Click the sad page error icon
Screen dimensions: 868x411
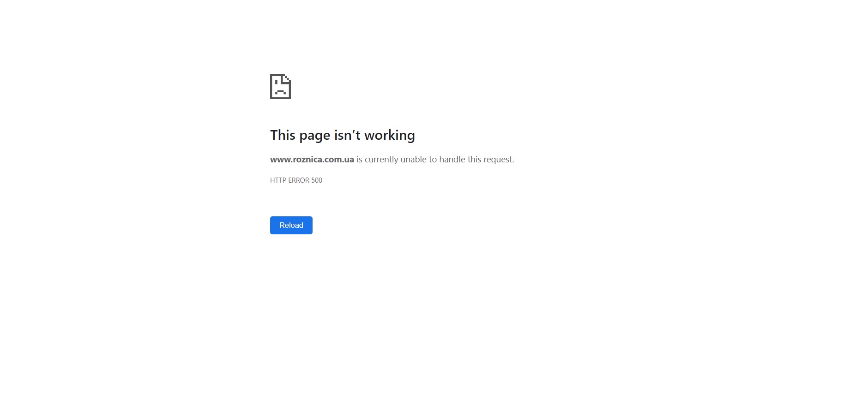pos(280,86)
